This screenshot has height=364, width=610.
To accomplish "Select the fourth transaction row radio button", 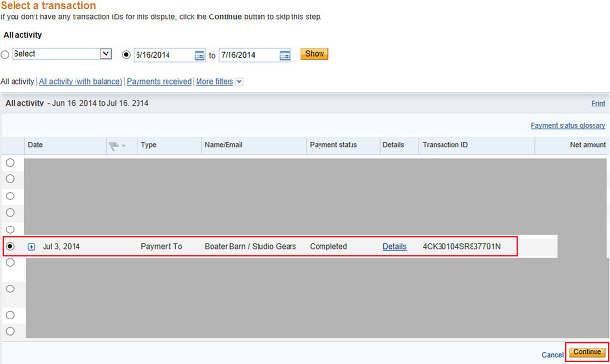I will tap(10, 213).
